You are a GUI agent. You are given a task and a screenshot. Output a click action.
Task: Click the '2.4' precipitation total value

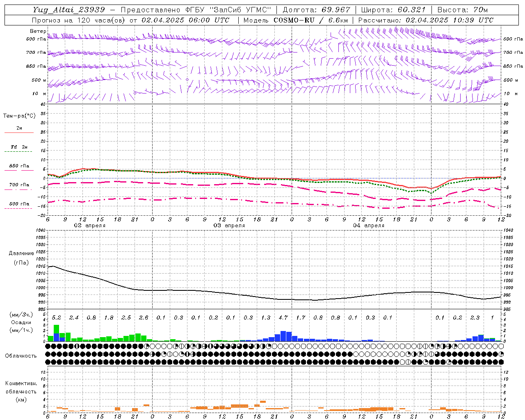(74, 317)
